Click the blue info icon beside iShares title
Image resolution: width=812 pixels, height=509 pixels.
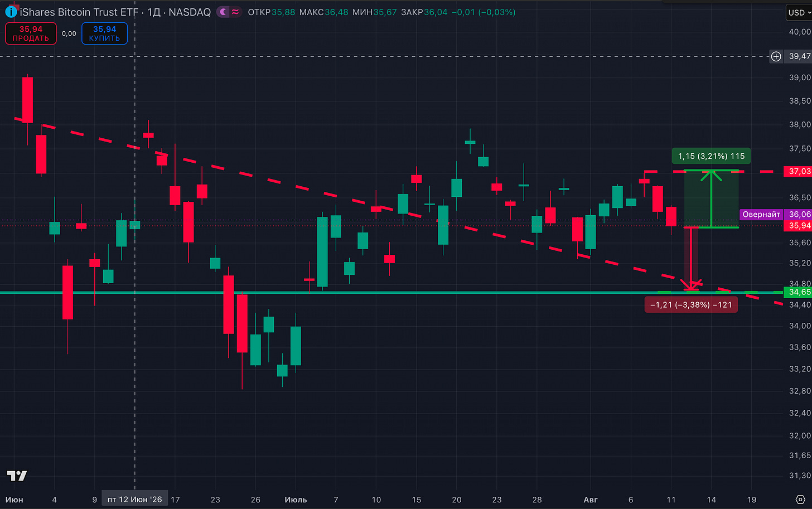(11, 12)
